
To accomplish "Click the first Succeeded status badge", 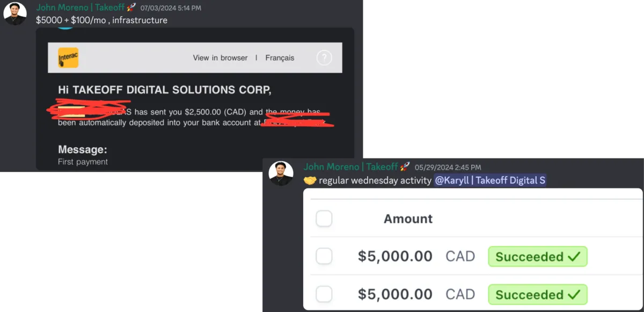I will tap(538, 257).
